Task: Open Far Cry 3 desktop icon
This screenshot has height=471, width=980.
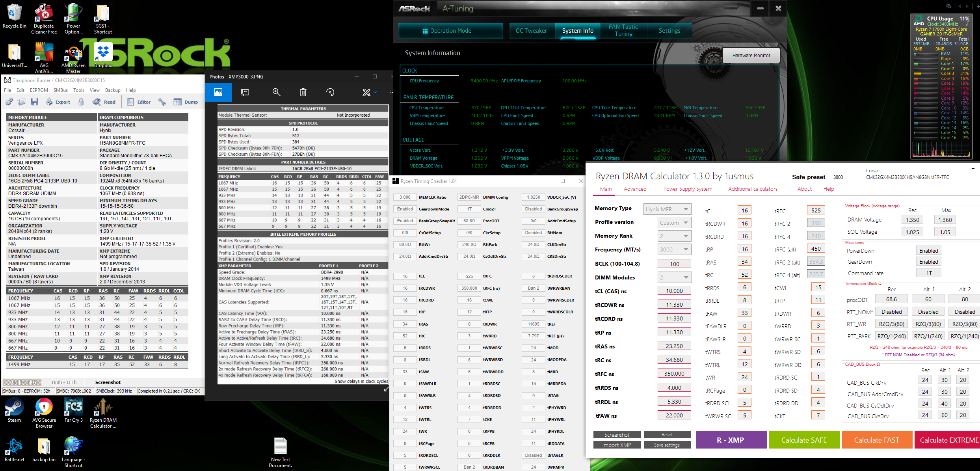Action: tap(74, 410)
